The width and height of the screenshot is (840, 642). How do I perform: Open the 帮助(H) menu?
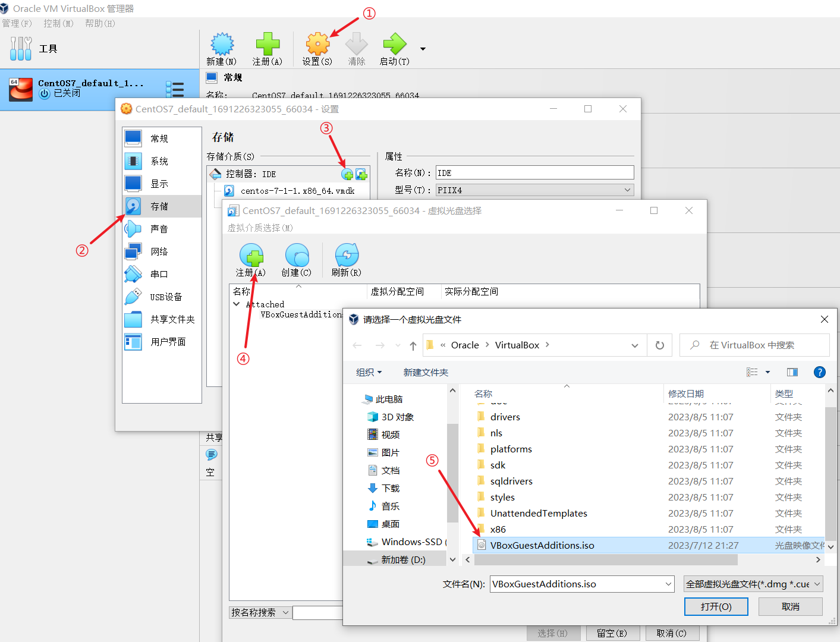[100, 23]
